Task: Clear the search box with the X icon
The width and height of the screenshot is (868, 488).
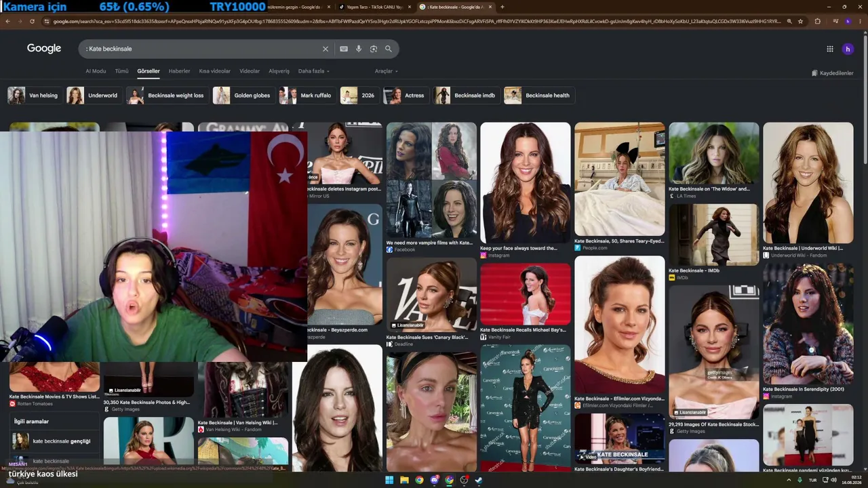Action: pos(325,49)
